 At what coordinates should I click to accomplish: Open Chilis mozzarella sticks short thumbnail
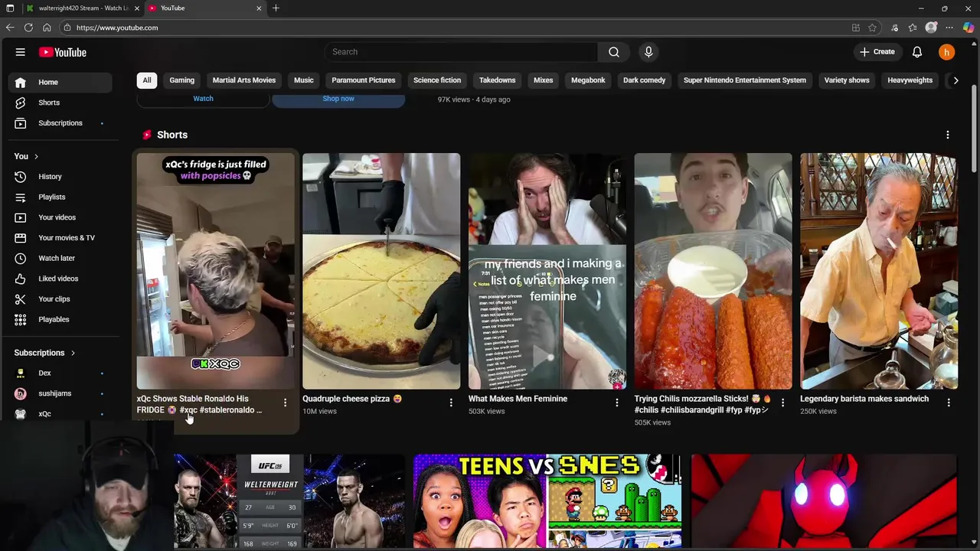[714, 271]
